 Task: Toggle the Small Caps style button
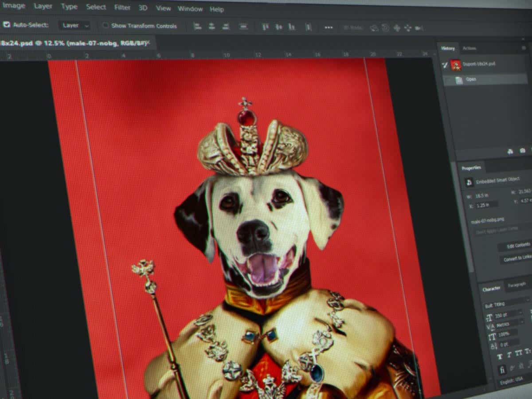tap(528, 351)
